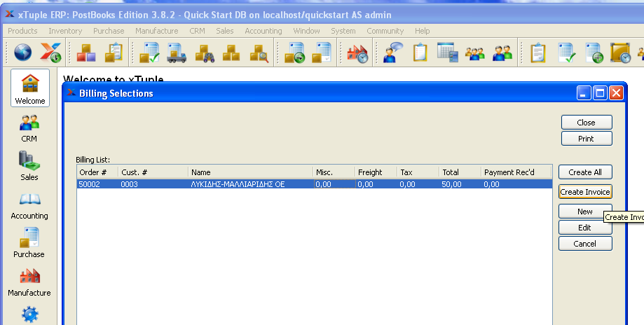
Task: Open the Welcome sidebar section
Action: (30, 88)
